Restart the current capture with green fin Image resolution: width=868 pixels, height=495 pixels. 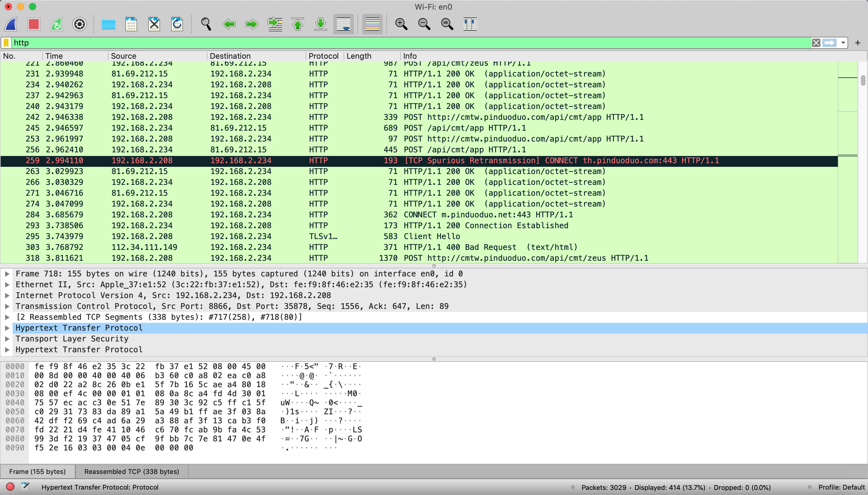[x=57, y=24]
